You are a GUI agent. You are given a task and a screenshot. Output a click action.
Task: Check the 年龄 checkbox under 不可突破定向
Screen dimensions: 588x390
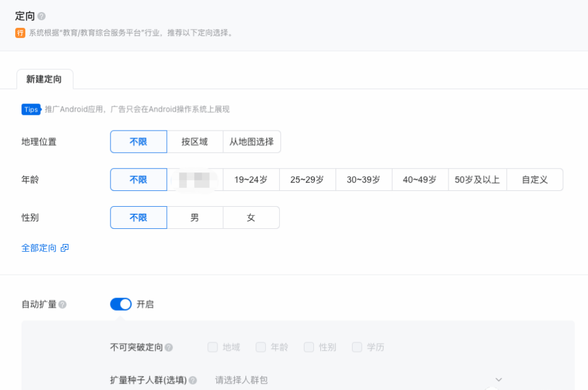coord(261,347)
